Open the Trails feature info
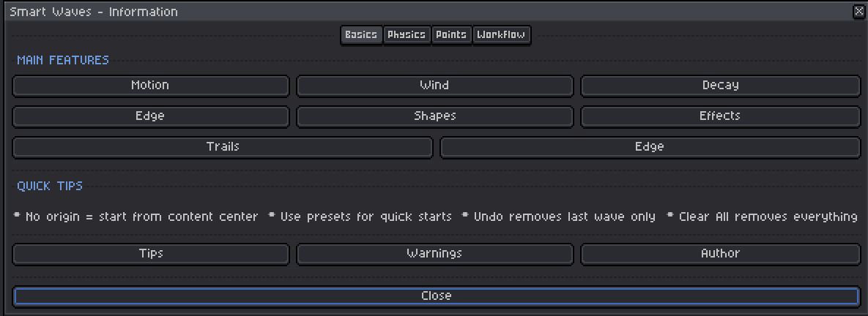This screenshot has height=316, width=868. tap(223, 147)
